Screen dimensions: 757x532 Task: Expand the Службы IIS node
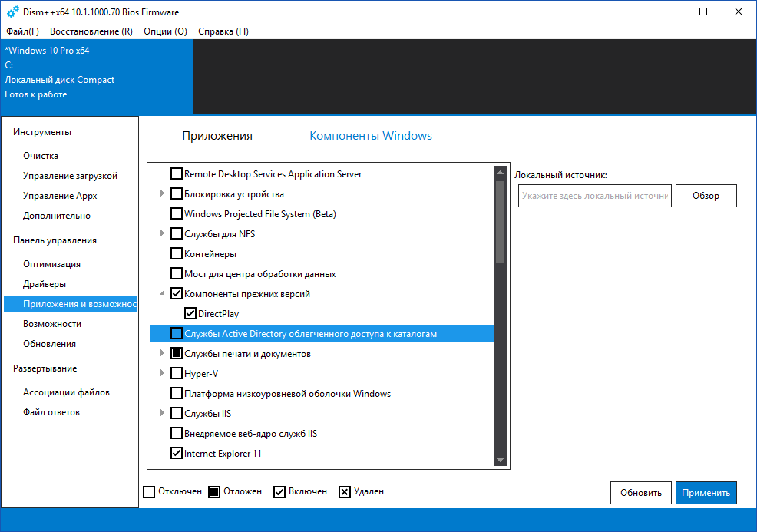(x=162, y=413)
